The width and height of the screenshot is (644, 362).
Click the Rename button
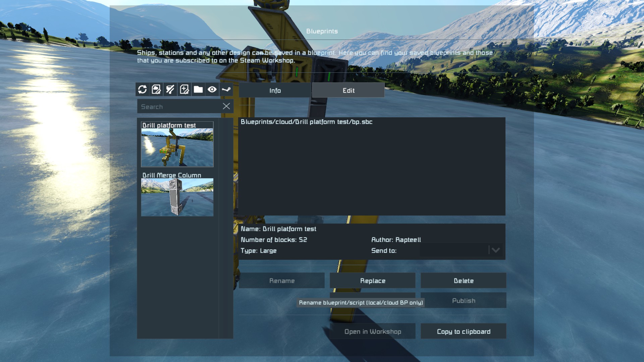point(282,281)
